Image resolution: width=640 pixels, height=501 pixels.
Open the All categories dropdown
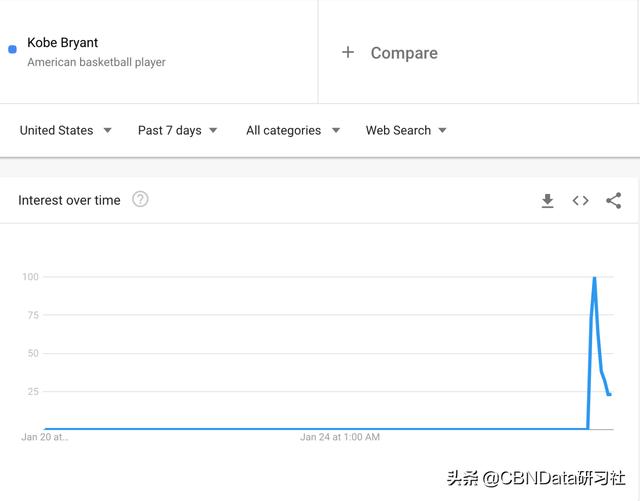pyautogui.click(x=292, y=130)
